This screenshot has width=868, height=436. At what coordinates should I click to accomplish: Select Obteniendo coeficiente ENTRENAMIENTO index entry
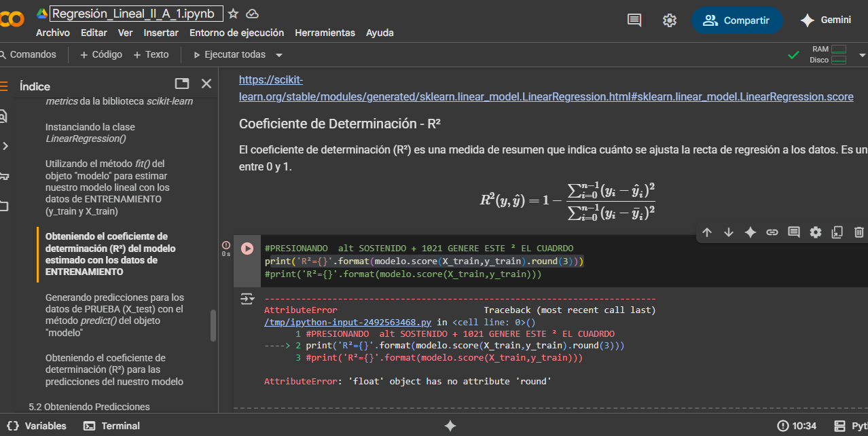111,254
